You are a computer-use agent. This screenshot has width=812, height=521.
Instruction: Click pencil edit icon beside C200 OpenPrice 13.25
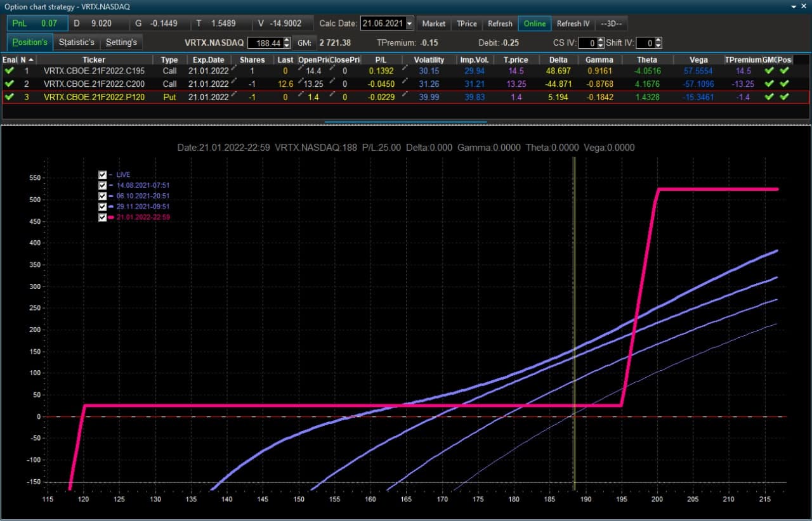[x=300, y=80]
